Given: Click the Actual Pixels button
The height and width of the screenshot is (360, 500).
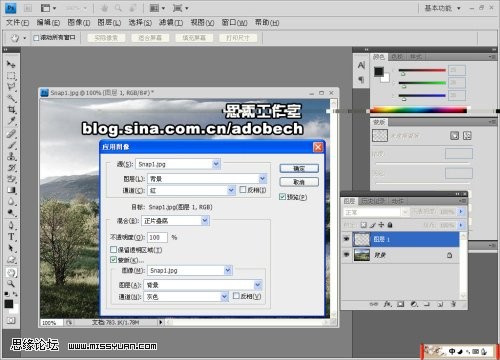Looking at the screenshot, I should point(106,38).
